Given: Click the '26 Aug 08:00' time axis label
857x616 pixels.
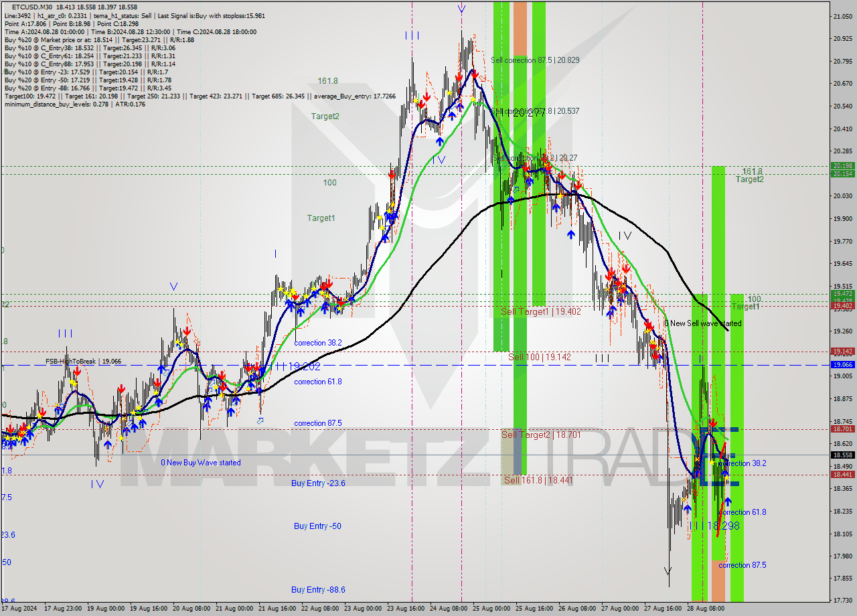Looking at the screenshot, I should 576,609.
